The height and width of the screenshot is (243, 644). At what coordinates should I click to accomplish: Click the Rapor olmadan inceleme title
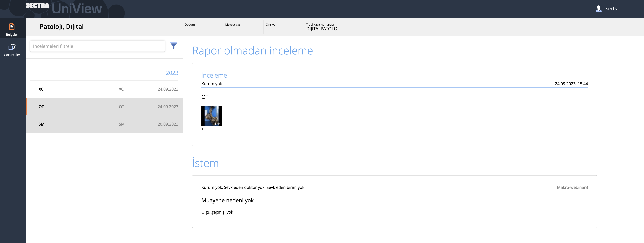pyautogui.click(x=252, y=51)
